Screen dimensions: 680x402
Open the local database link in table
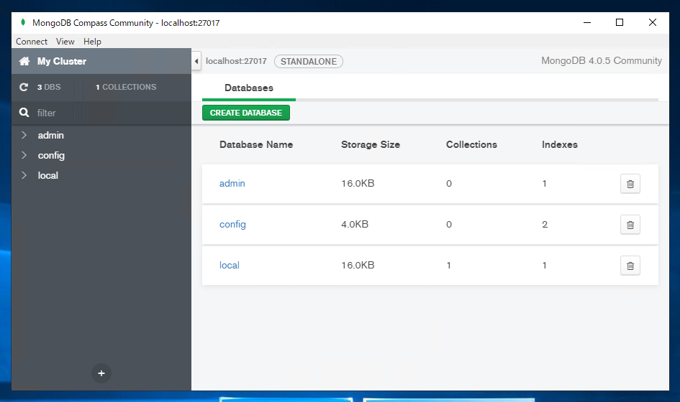coord(229,265)
